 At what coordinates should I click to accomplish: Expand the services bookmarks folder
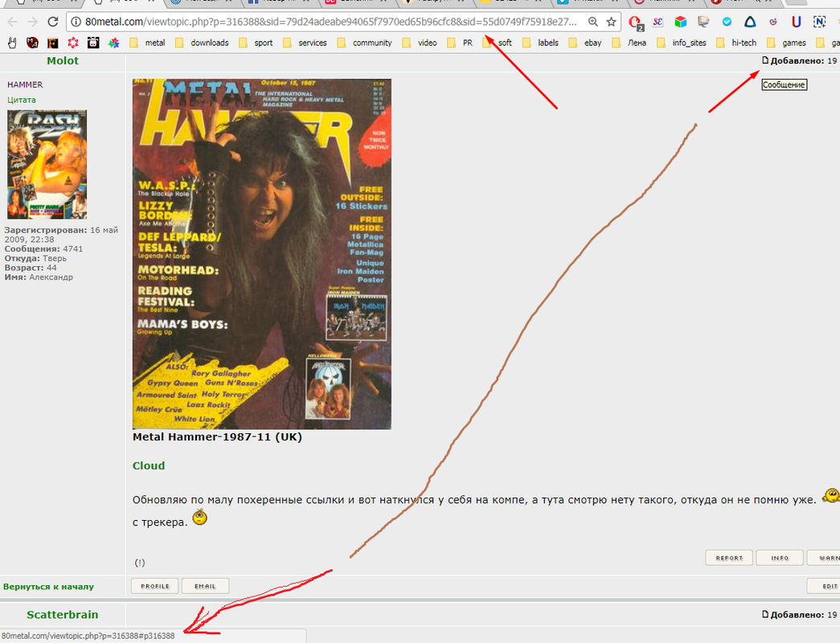point(305,43)
